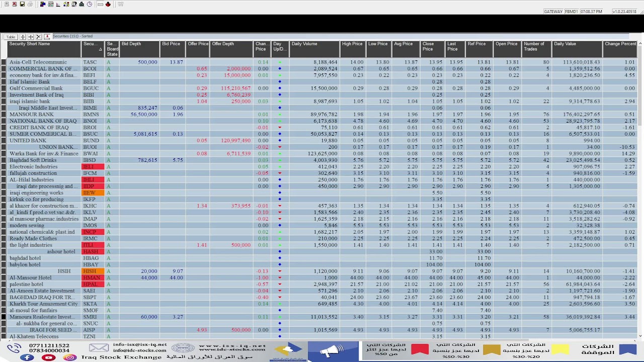The width and height of the screenshot is (644, 362).
Task: Sort by Bid Depth column header
Action: point(139,49)
